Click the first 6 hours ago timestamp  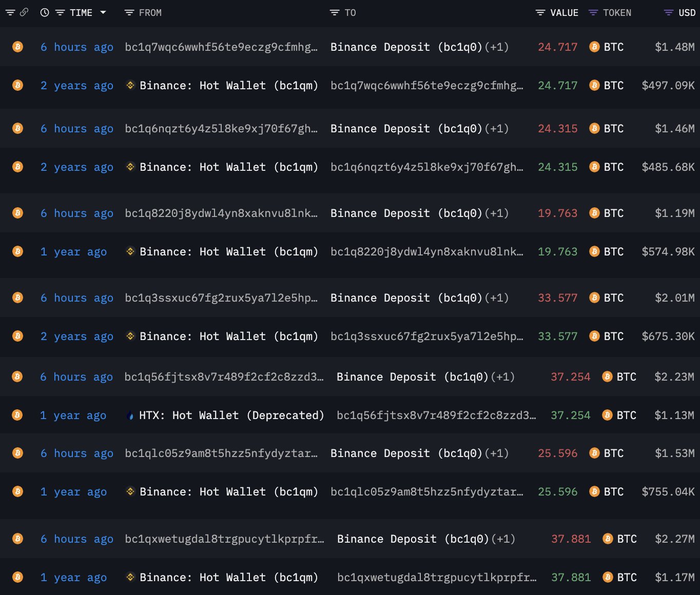(76, 47)
